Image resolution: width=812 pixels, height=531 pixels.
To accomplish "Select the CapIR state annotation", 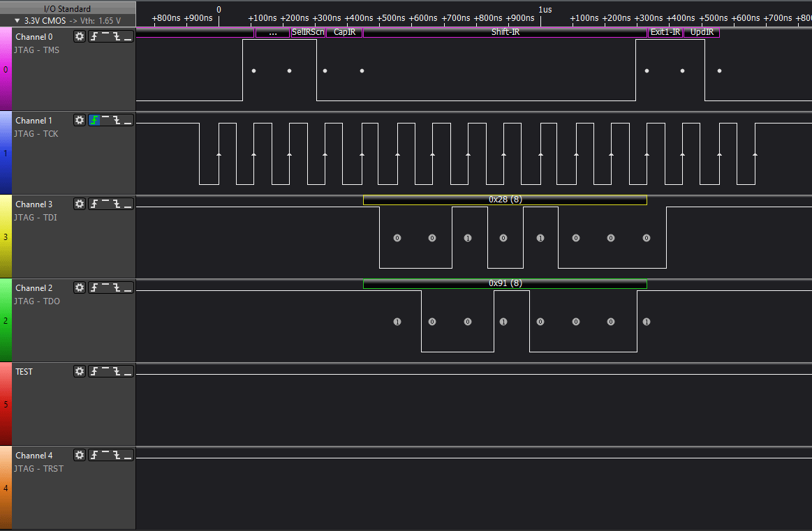I will [x=344, y=32].
